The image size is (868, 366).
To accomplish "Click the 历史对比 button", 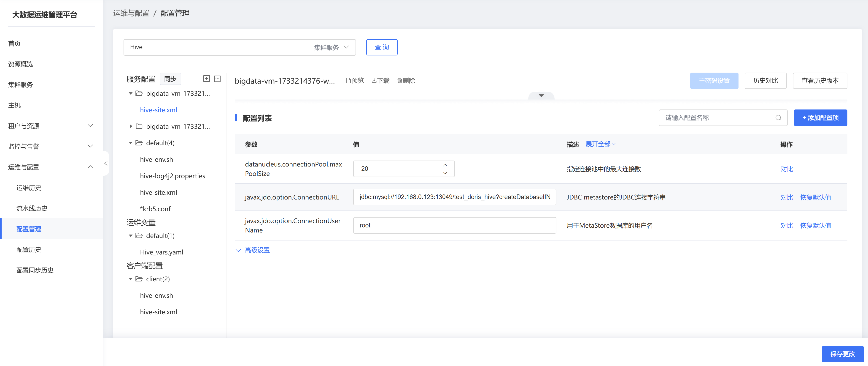I will pyautogui.click(x=766, y=81).
